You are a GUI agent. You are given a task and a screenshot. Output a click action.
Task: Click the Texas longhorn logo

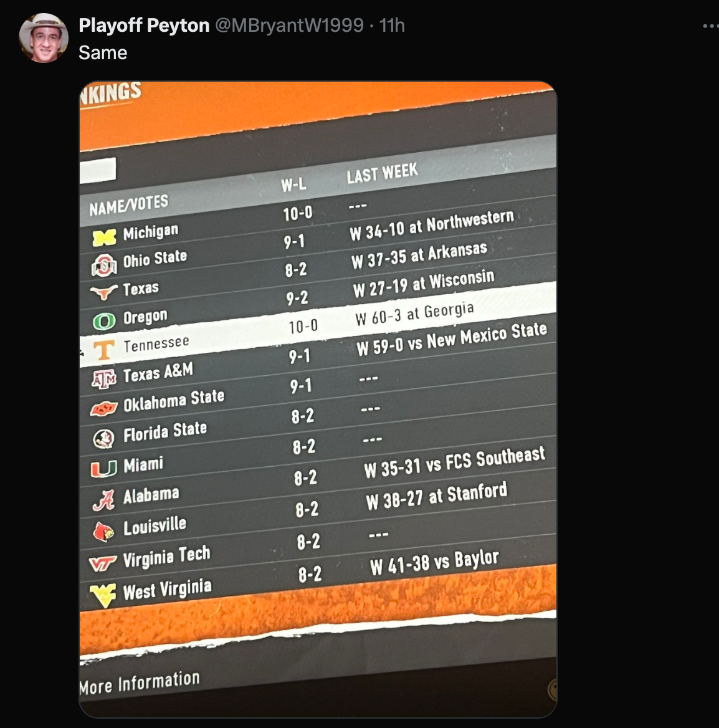[103, 292]
